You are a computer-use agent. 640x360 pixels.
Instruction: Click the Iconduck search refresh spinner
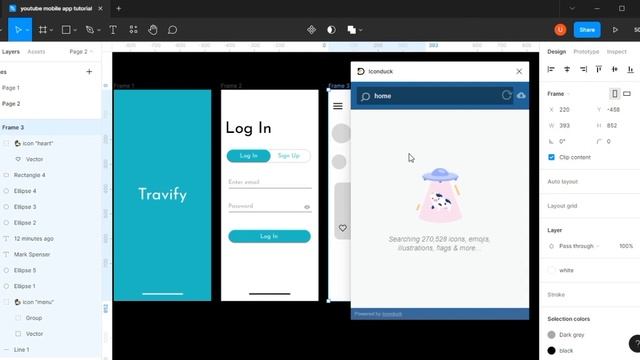tap(507, 95)
